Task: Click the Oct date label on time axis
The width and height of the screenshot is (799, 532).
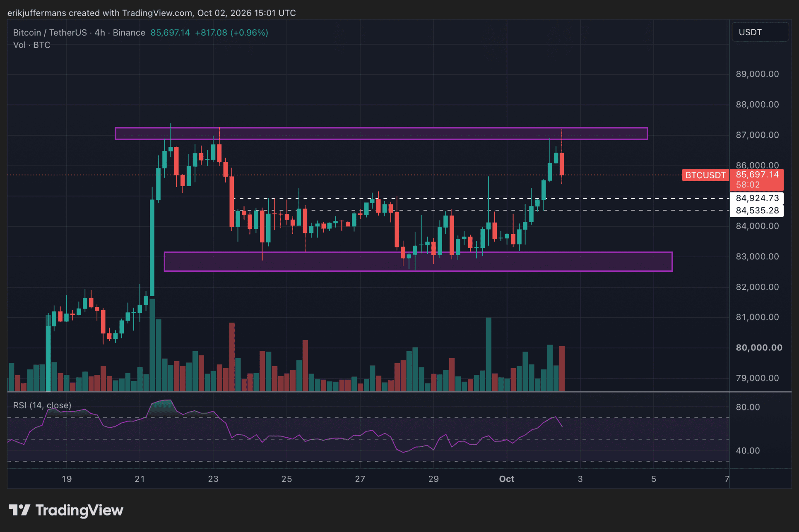Action: [x=507, y=479]
